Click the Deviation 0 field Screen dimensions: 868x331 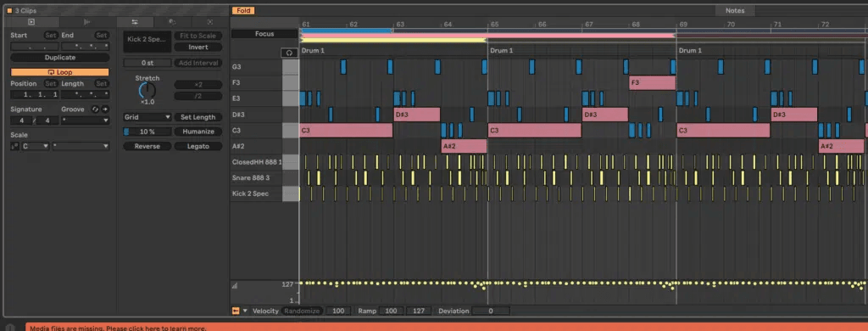tap(491, 311)
